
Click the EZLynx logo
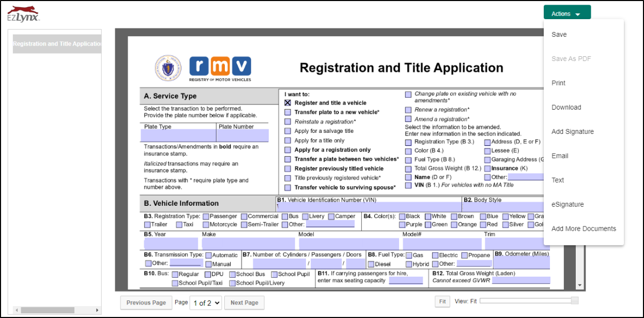[23, 14]
